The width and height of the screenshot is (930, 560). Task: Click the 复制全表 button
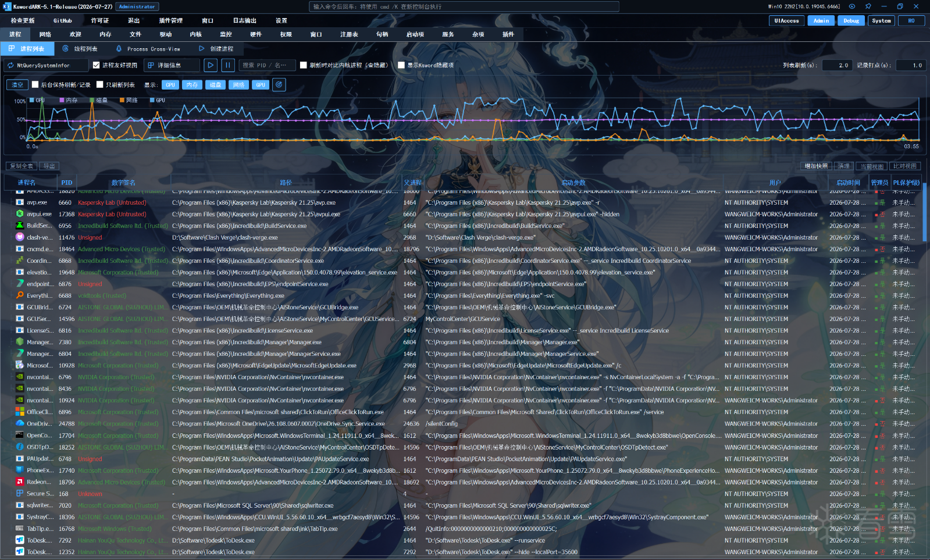point(22,166)
